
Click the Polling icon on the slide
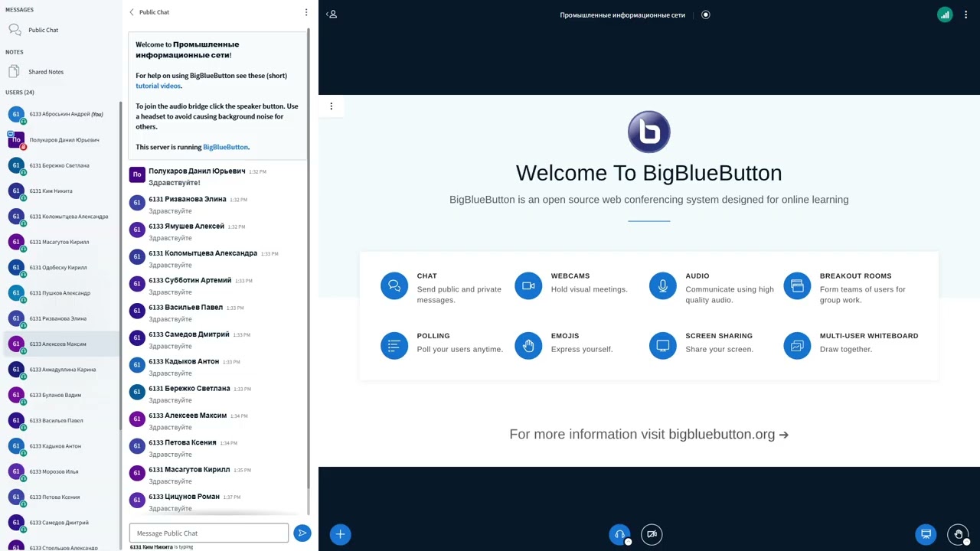394,346
